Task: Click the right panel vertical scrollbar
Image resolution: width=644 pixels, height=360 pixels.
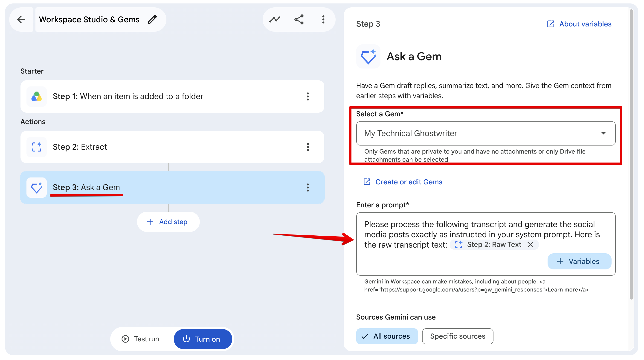Action: click(x=631, y=155)
